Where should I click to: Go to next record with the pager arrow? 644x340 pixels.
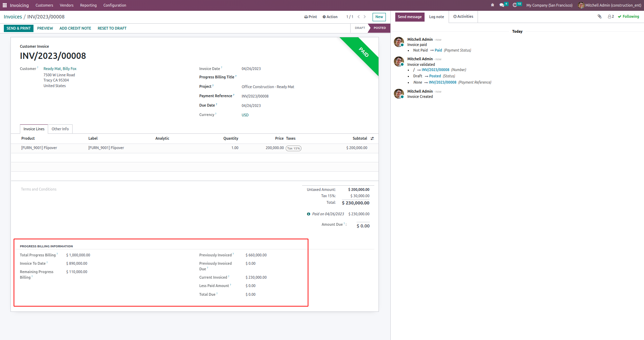[x=365, y=17]
